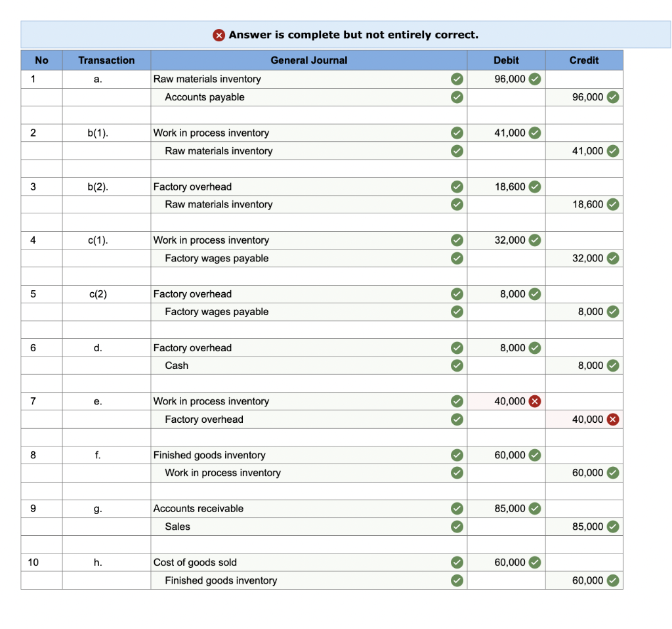Screen dimensions: 672x629
Task: Click the red error icon in the answer banner
Action: (x=219, y=35)
